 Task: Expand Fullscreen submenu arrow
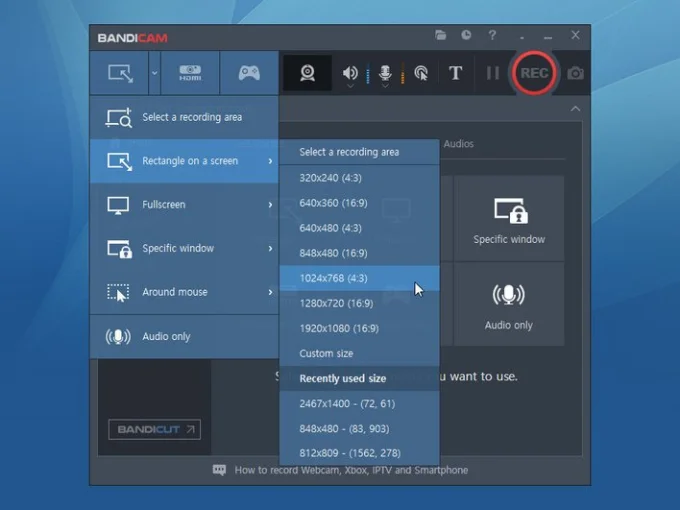(x=270, y=205)
